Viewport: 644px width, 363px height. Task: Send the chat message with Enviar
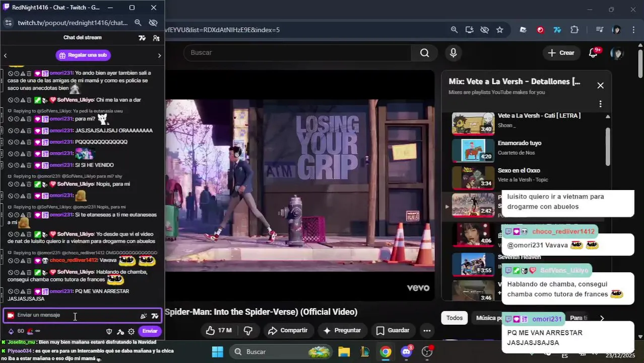click(150, 331)
